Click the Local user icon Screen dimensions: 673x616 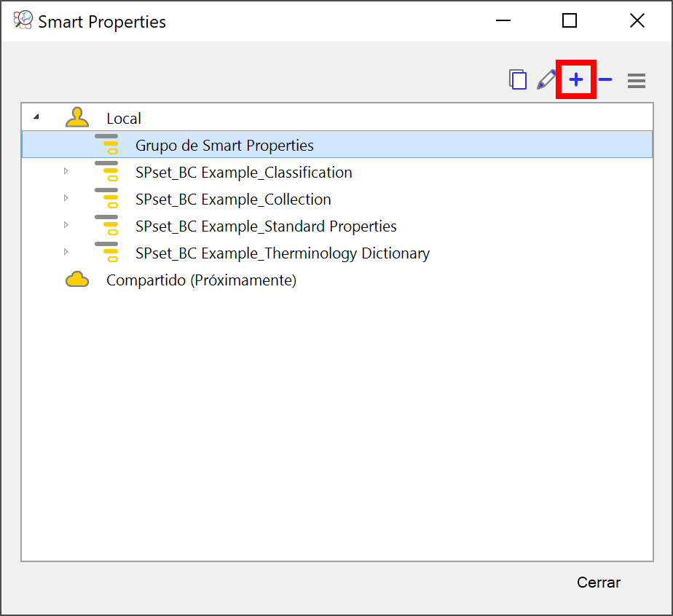[77, 117]
